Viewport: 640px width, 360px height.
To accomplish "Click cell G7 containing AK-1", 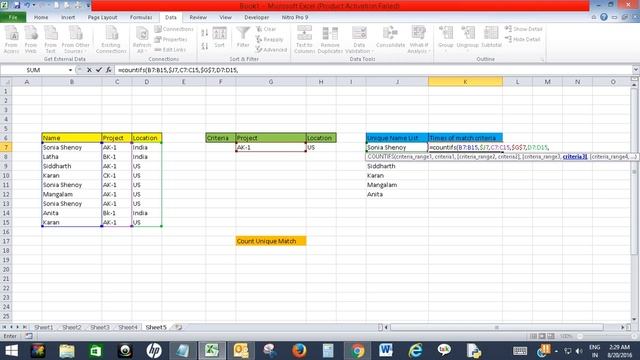I will click(x=271, y=147).
